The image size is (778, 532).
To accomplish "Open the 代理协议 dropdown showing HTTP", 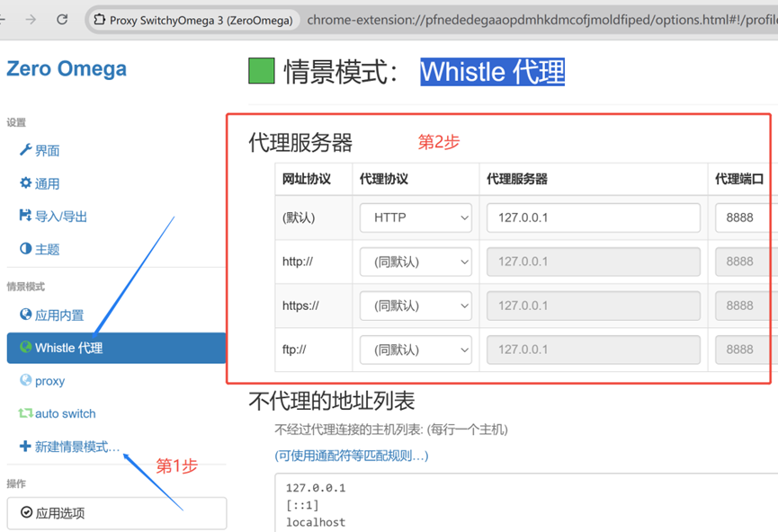I will point(415,217).
